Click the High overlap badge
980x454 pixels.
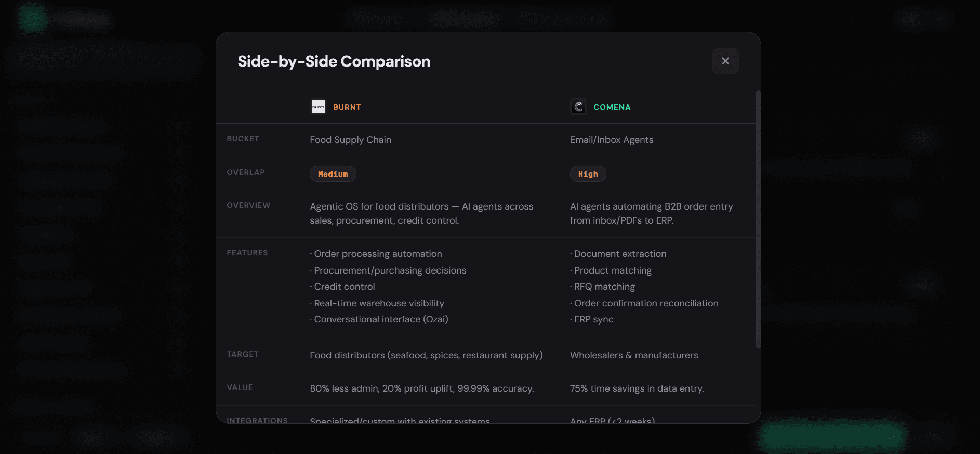click(588, 174)
